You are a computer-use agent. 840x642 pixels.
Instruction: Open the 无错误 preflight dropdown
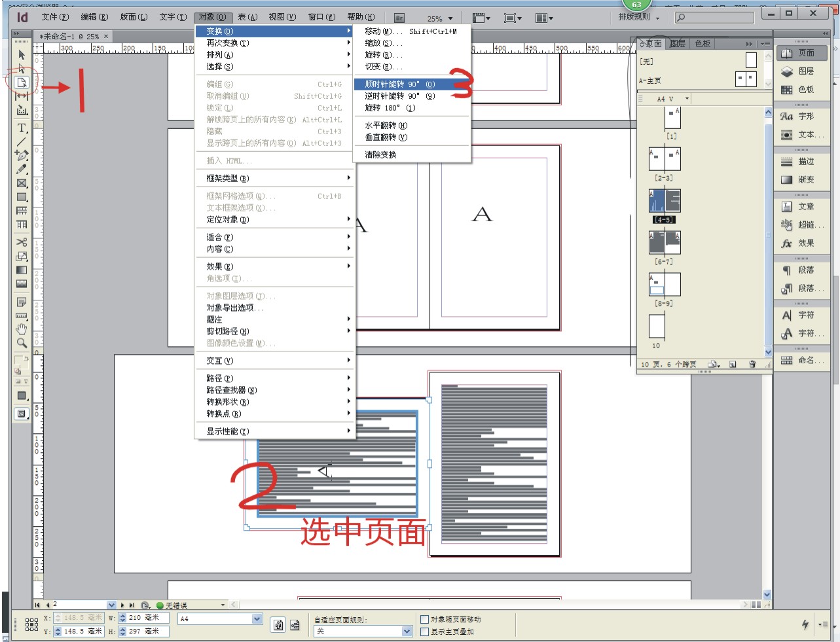pyautogui.click(x=223, y=605)
